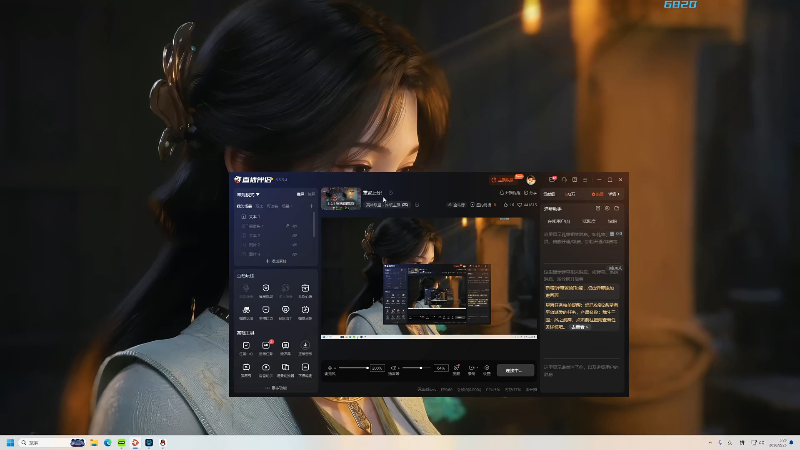Click the basic tool icon with the red badge
This screenshot has width=800, height=450.
[x=266, y=345]
